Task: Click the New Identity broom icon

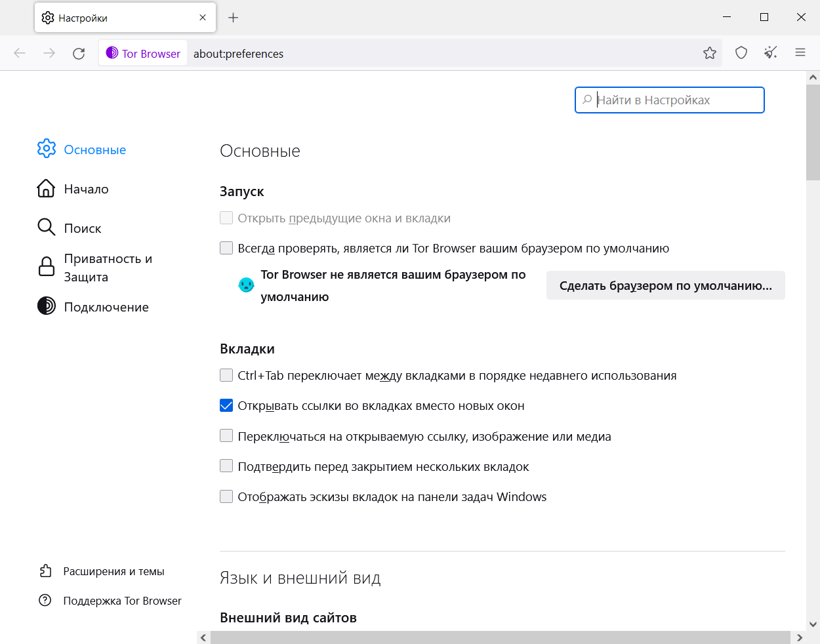Action: click(x=770, y=54)
